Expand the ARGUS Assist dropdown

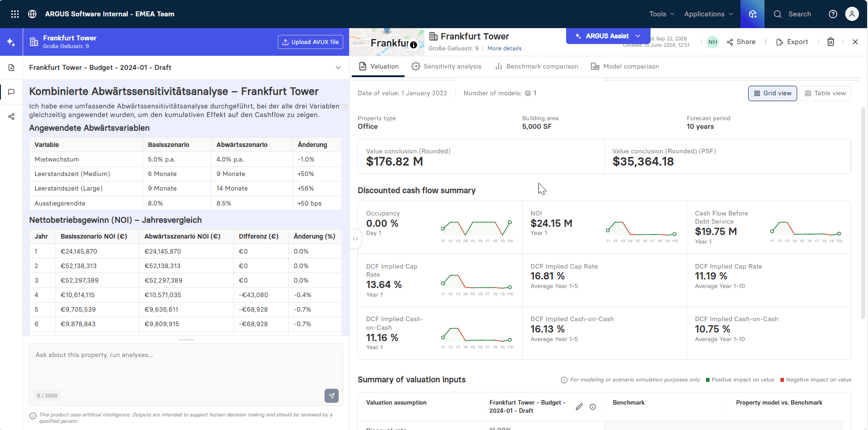click(608, 36)
